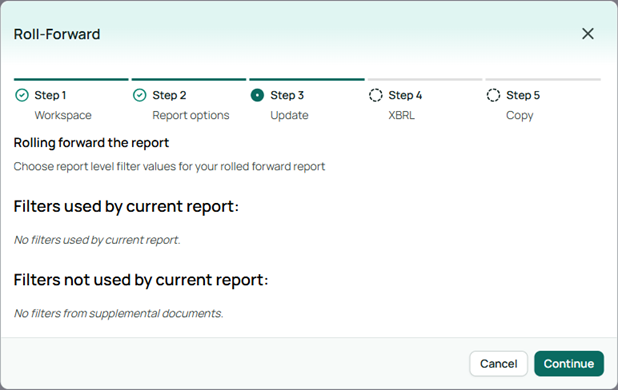The width and height of the screenshot is (618, 390).
Task: Go to Step 2 label
Action: click(169, 95)
